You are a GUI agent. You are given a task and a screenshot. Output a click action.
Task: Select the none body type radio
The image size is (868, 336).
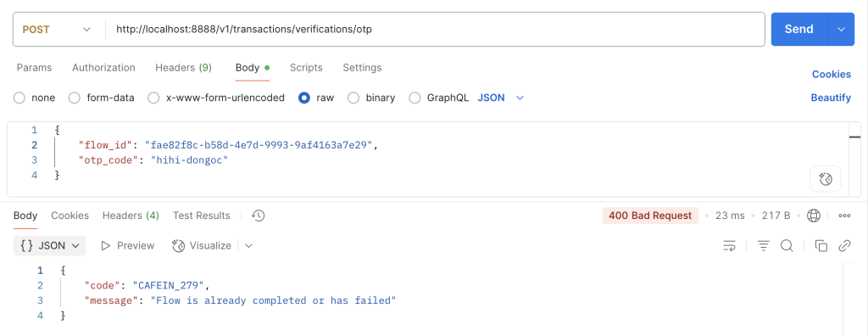(19, 98)
